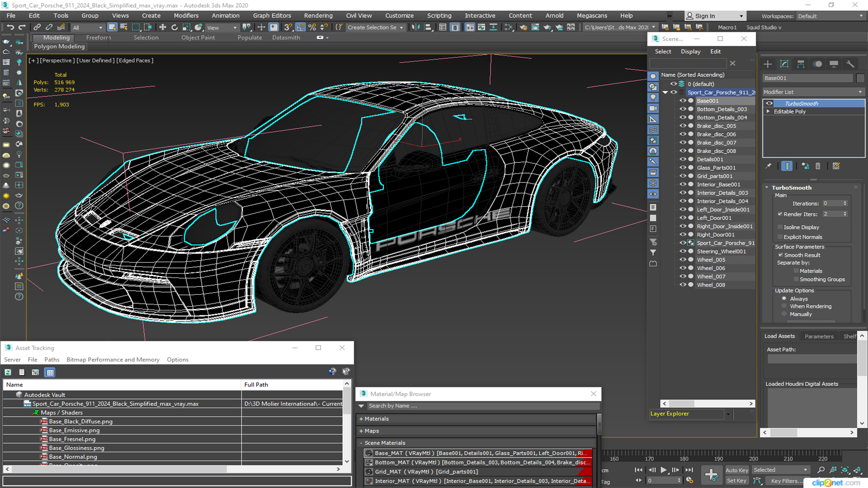
Task: Expand Editable Poly in modifier stack
Action: click(768, 112)
